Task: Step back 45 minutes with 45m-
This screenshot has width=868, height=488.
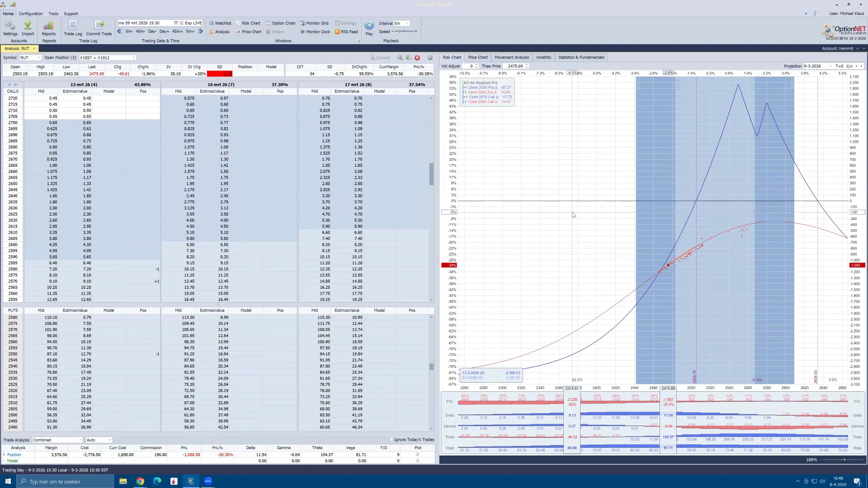Action: (141, 32)
